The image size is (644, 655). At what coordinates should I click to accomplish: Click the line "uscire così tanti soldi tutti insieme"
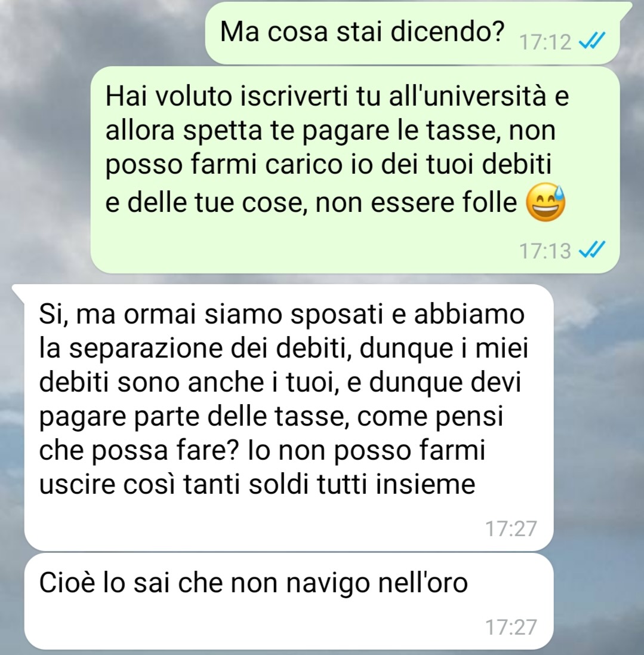tap(257, 485)
